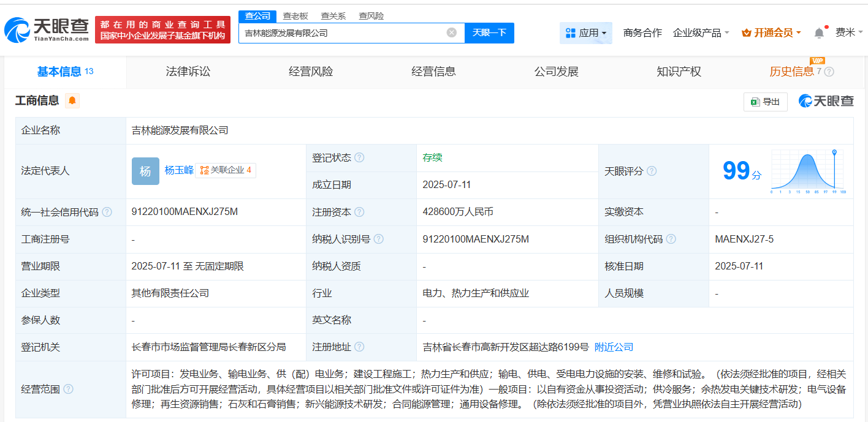This screenshot has width=868, height=422.
Task: Expand the 开通会员 dropdown
Action: (771, 33)
